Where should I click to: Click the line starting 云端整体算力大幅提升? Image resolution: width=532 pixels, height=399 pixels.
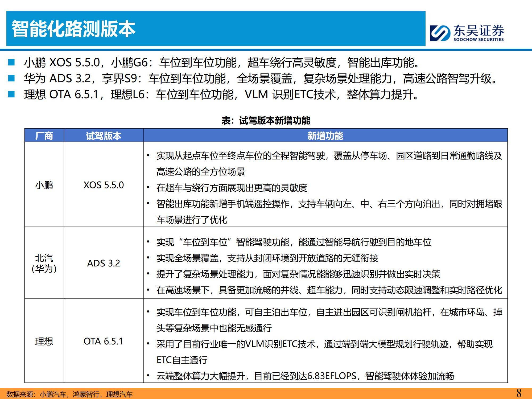coord(305,376)
